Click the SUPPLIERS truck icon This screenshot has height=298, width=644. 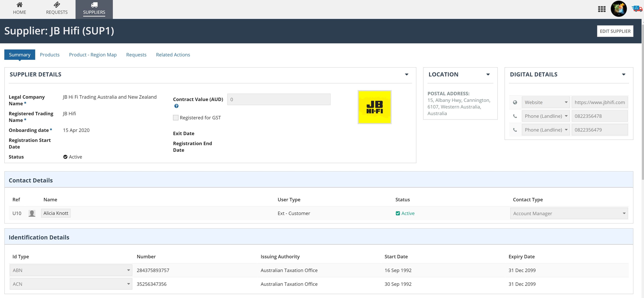coord(94,5)
